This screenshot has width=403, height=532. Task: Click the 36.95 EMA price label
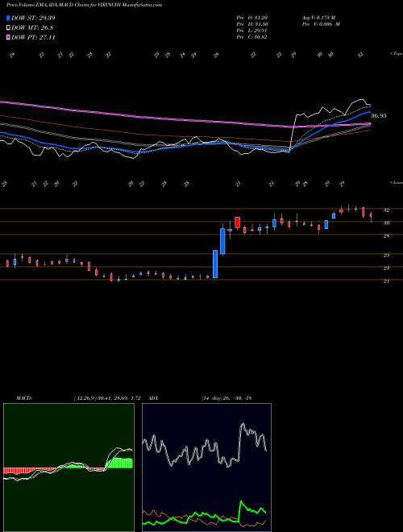(x=379, y=116)
